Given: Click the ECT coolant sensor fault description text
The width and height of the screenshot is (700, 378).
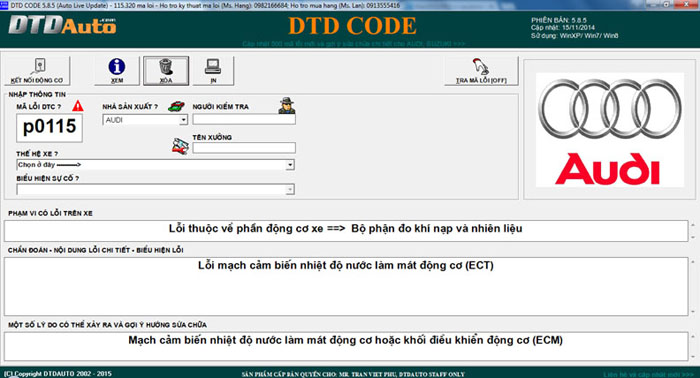Looking at the screenshot, I should (346, 266).
